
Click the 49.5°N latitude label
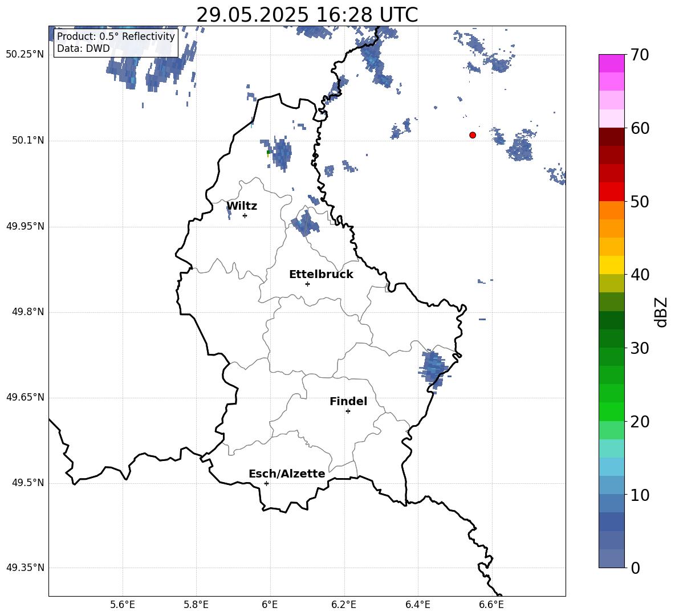[28, 483]
